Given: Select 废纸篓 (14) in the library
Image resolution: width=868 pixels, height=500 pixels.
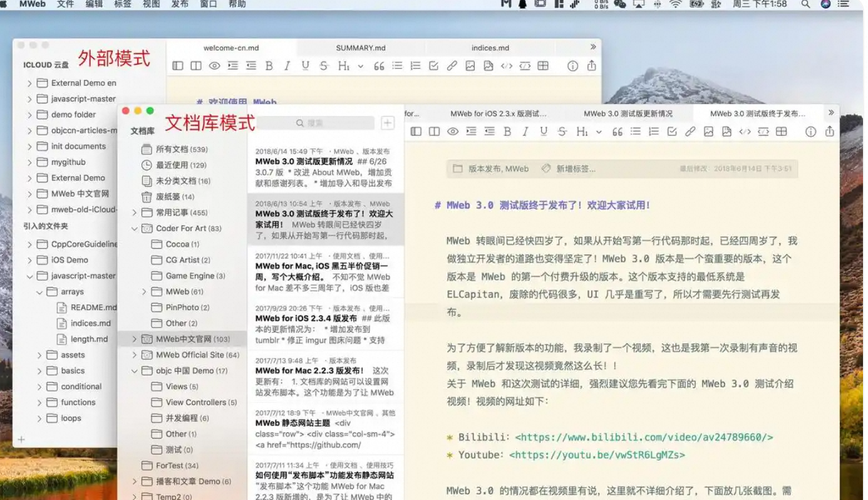Looking at the screenshot, I should (167, 197).
